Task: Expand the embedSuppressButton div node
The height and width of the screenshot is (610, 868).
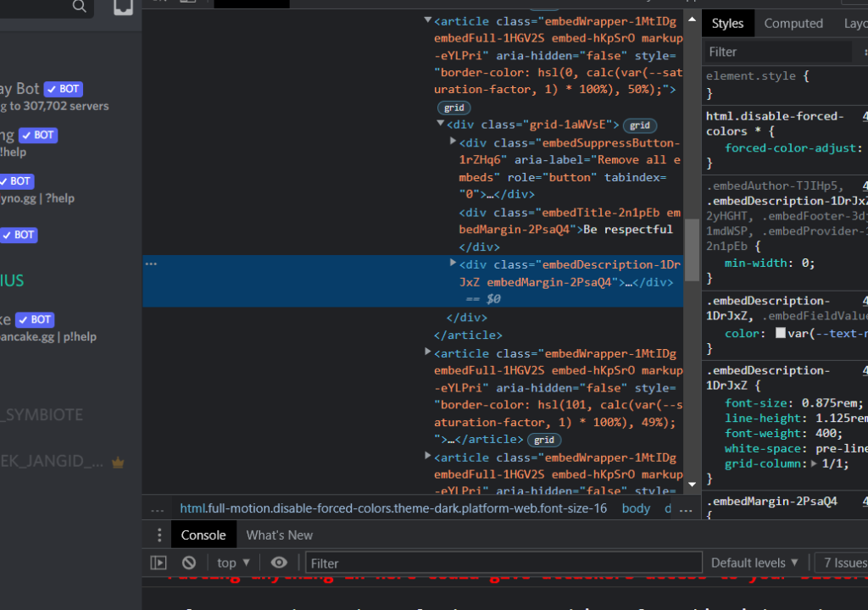Action: coord(453,141)
